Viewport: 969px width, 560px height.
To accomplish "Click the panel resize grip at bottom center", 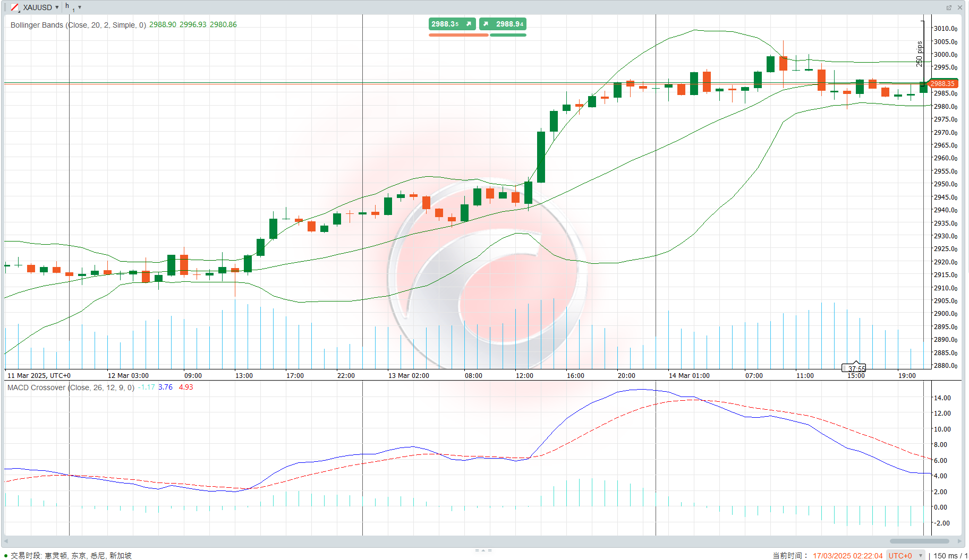I will (x=483, y=550).
